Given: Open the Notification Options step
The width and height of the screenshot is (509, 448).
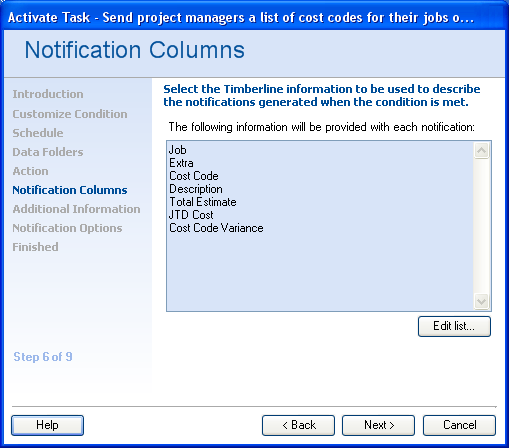Looking at the screenshot, I should coord(67,228).
